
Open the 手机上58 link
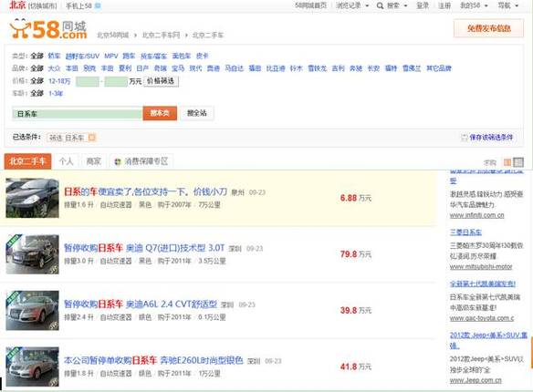(78, 5)
